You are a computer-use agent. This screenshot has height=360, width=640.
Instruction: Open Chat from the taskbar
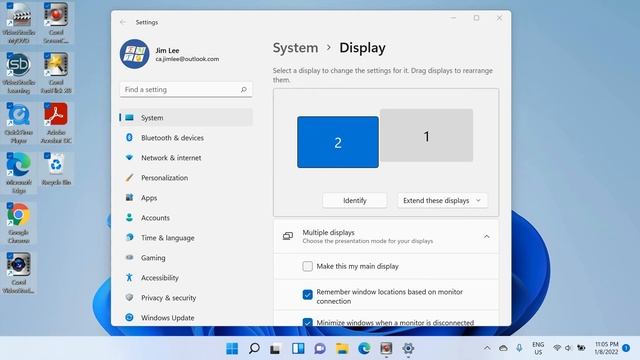tap(320, 349)
